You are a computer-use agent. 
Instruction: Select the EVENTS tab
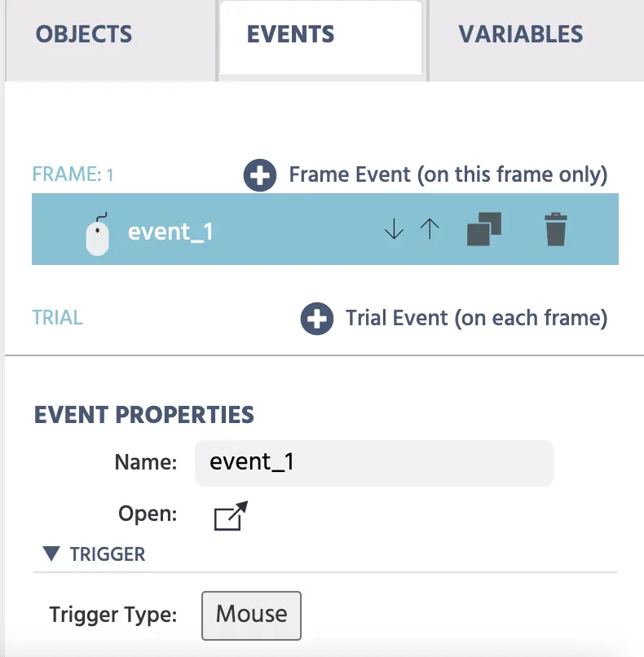click(x=290, y=34)
